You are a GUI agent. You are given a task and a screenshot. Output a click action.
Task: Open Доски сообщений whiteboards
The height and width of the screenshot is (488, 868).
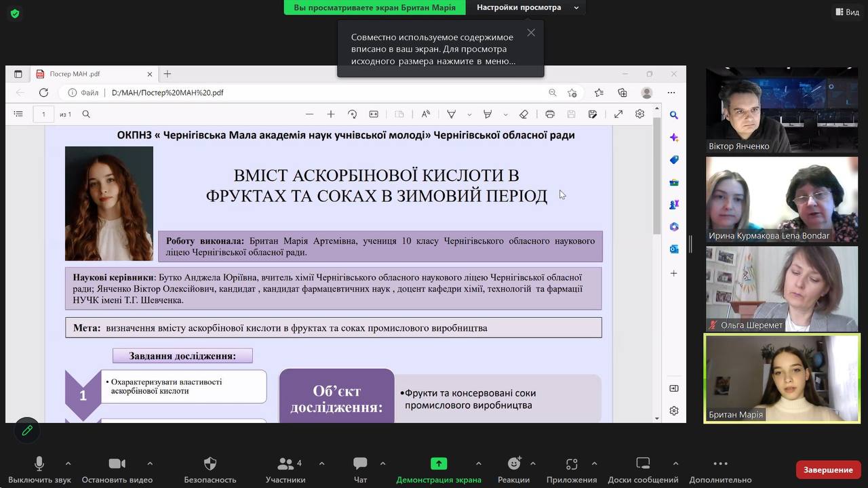coord(643,470)
